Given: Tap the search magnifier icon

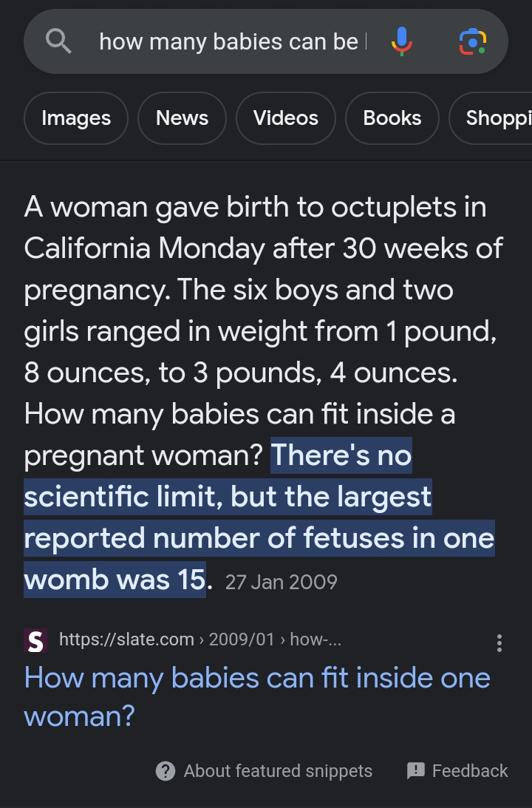Looking at the screenshot, I should click(x=58, y=41).
